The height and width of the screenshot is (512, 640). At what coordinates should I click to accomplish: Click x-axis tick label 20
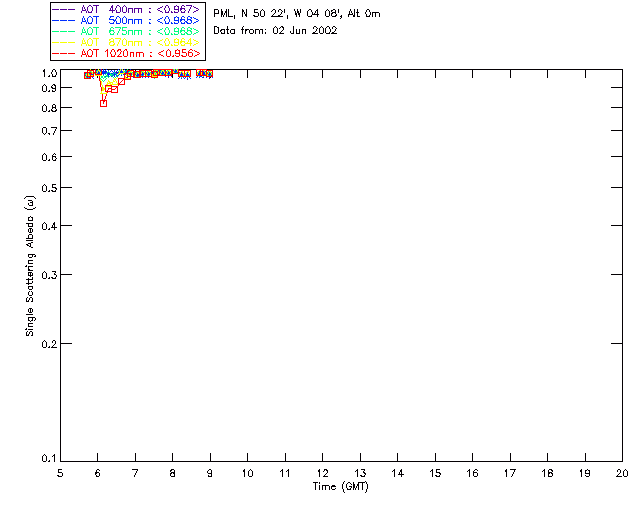pos(622,473)
